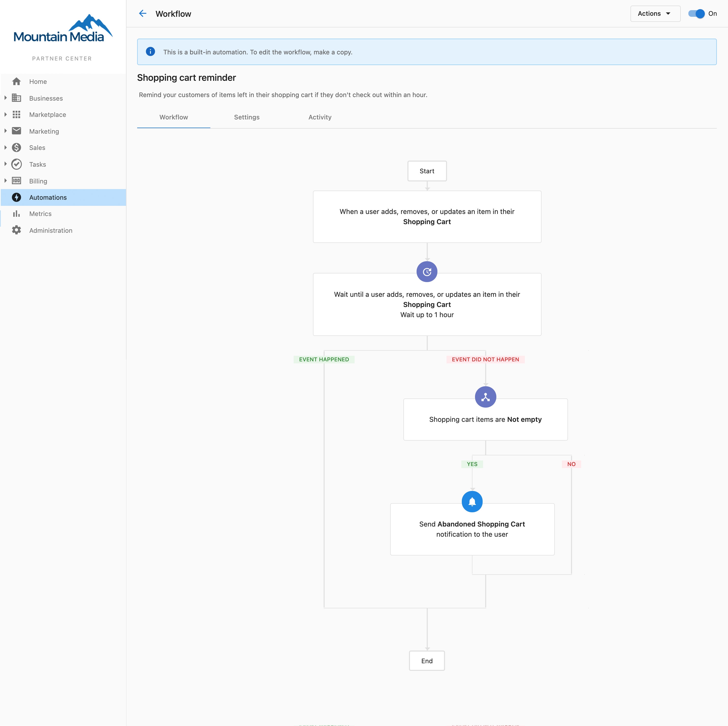Open the Actions dropdown menu

pos(655,13)
